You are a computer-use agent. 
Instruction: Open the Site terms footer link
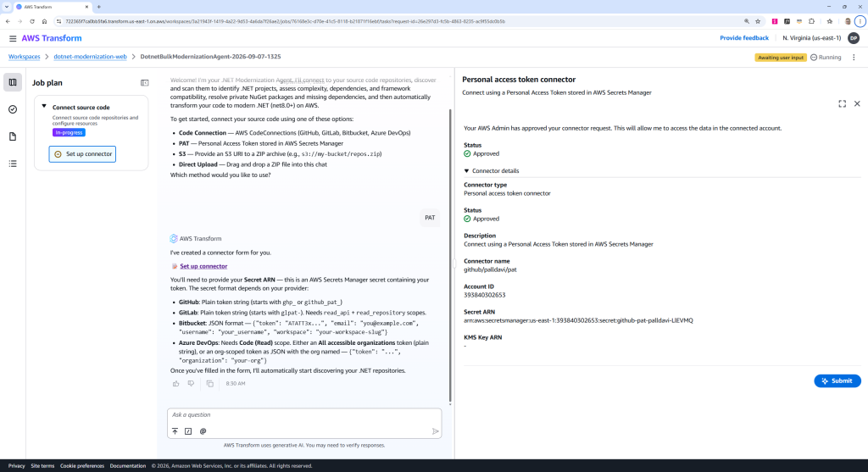pos(42,466)
